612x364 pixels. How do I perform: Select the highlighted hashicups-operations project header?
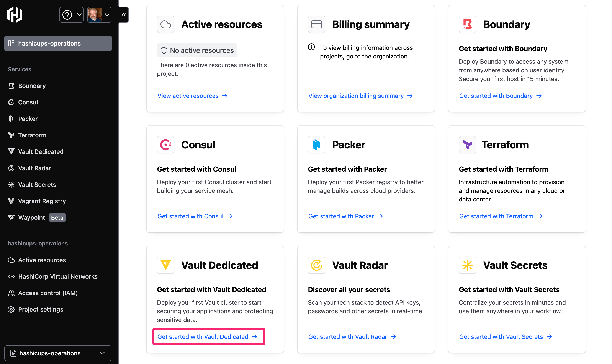(58, 43)
